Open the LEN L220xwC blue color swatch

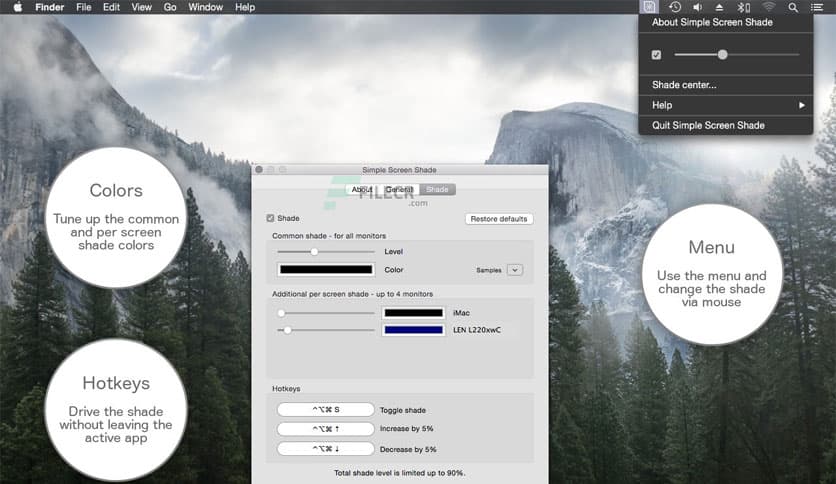(x=413, y=330)
